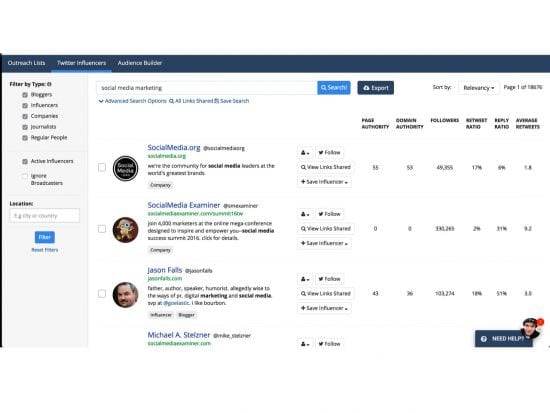Open the Relevancy sort dropdown

coord(478,88)
